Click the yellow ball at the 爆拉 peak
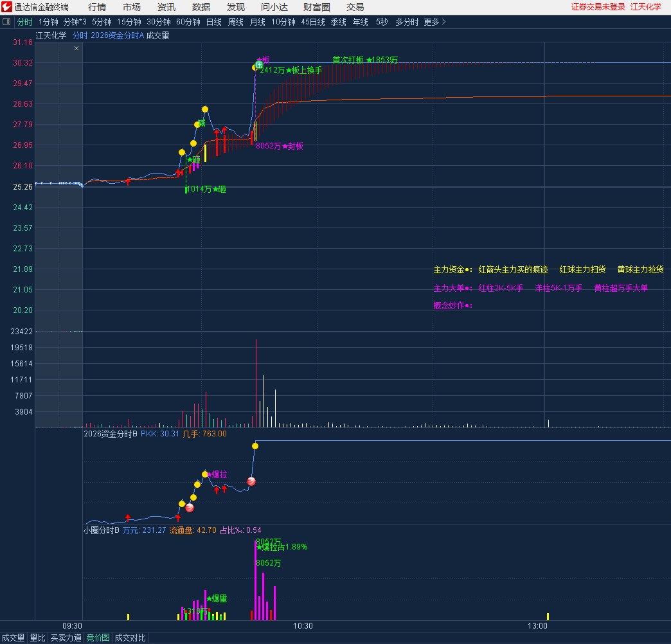This screenshot has height=644, width=671. click(205, 474)
